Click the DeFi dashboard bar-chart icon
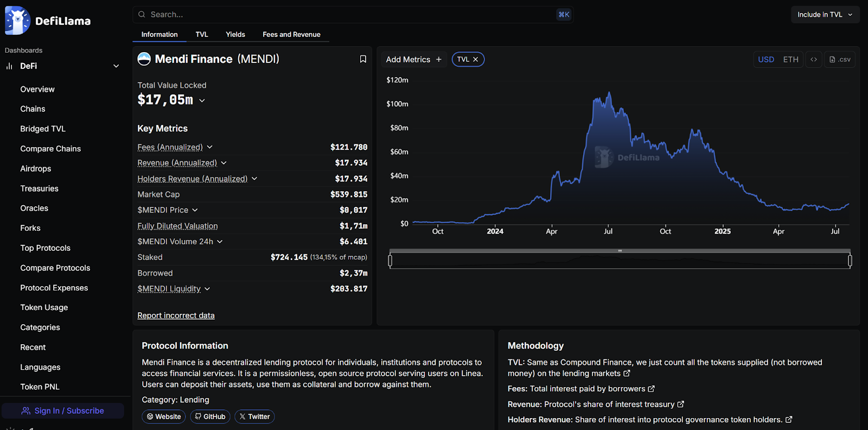This screenshot has width=868, height=430. pyautogui.click(x=9, y=66)
